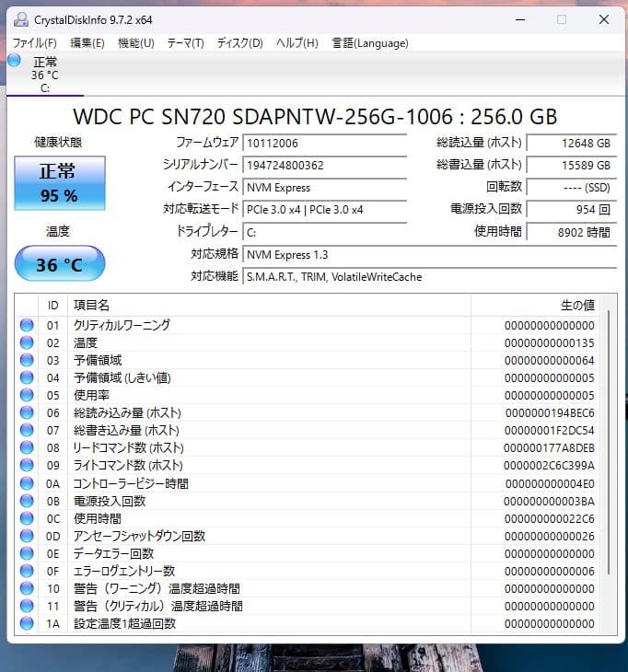Click the 正常 95 % health status button
Screen dimensions: 628x672
(60, 183)
